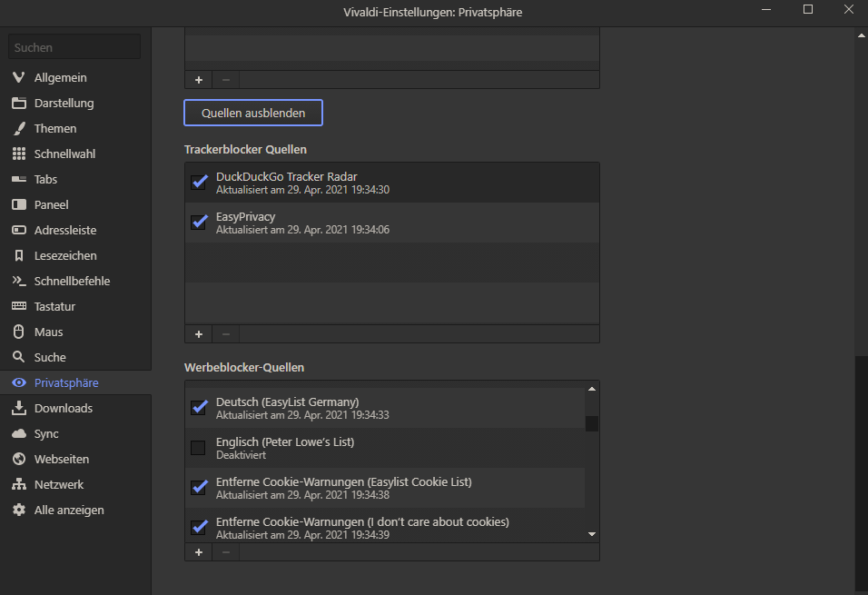Click Quellen ausblenden button

tap(253, 113)
